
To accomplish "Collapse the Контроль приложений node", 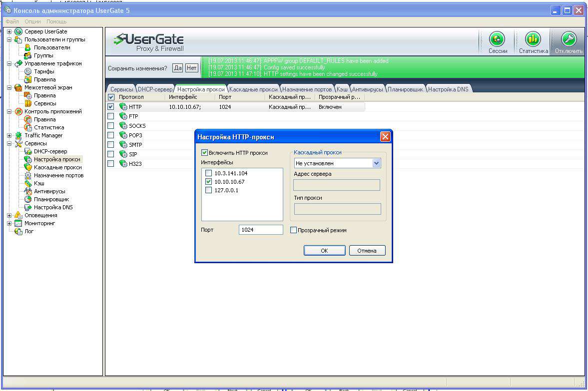I will 9,111.
